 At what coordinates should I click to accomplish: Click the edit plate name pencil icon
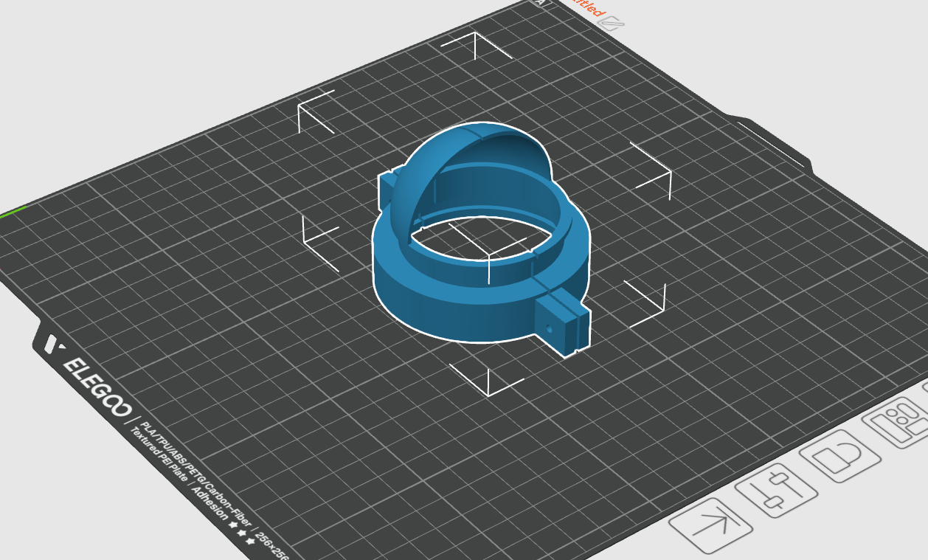pyautogui.click(x=611, y=24)
